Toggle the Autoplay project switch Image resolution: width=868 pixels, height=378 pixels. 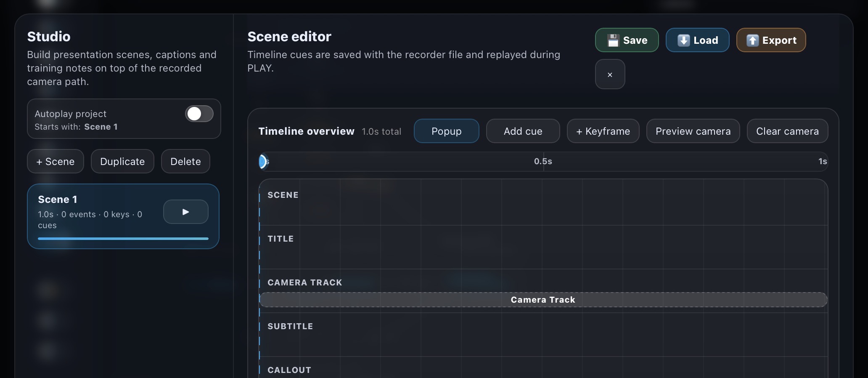click(x=199, y=114)
